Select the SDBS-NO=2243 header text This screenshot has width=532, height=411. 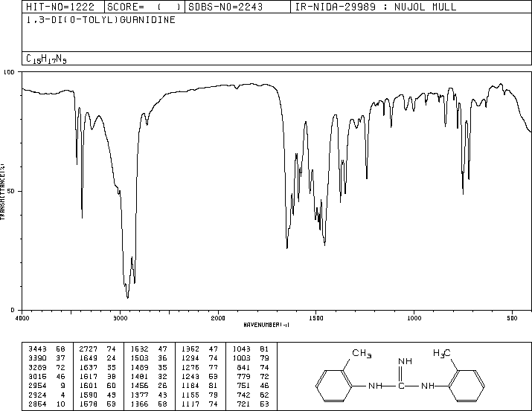pyautogui.click(x=225, y=7)
